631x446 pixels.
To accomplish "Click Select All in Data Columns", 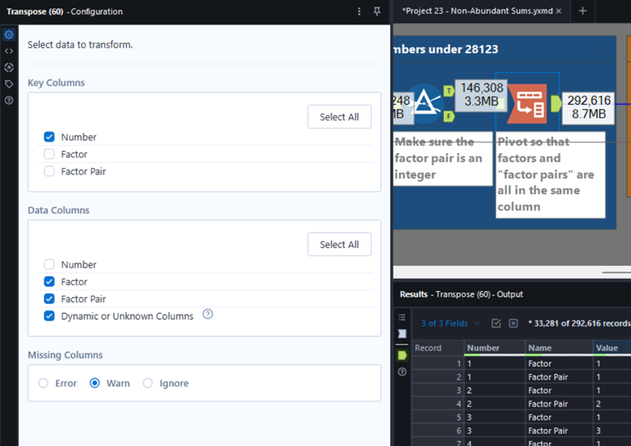I will (x=339, y=244).
